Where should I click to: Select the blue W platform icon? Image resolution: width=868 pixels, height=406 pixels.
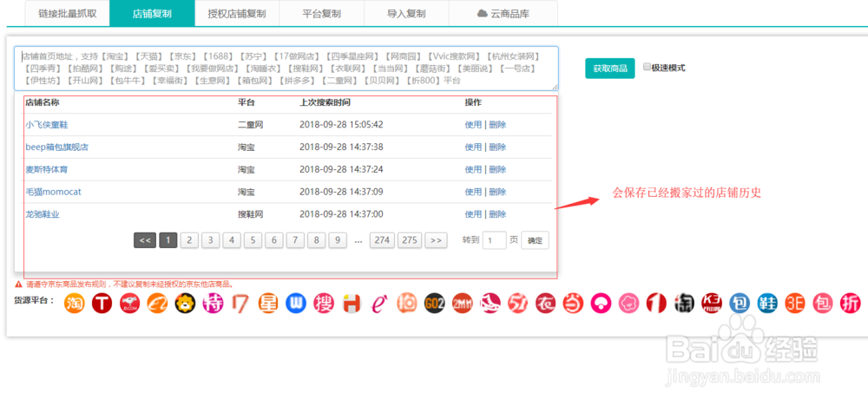click(x=296, y=303)
